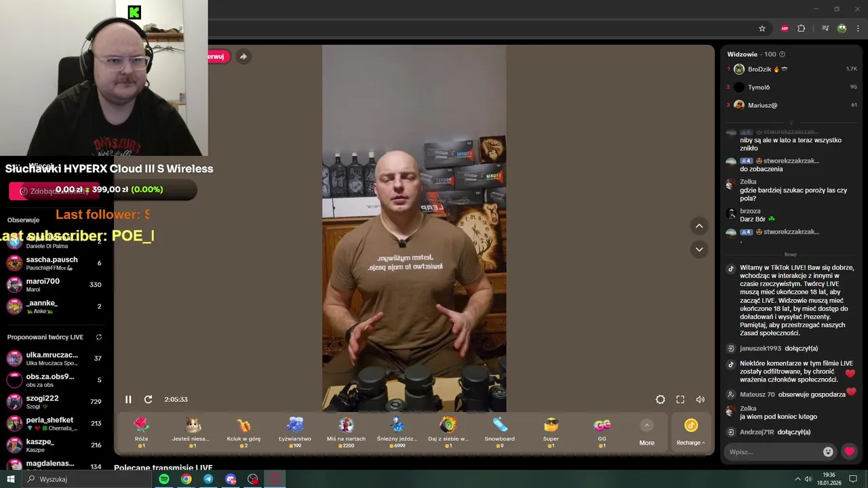Go to next live stream arrow

click(x=699, y=249)
